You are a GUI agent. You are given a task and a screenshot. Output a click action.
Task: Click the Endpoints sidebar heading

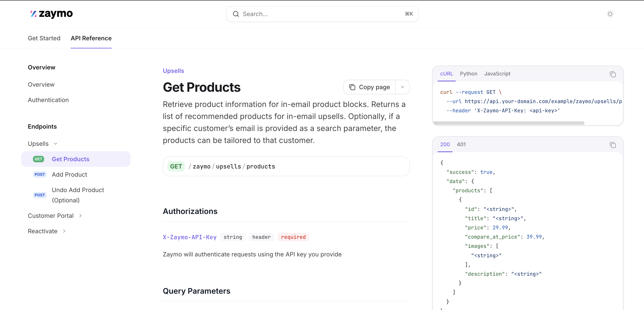pyautogui.click(x=42, y=127)
